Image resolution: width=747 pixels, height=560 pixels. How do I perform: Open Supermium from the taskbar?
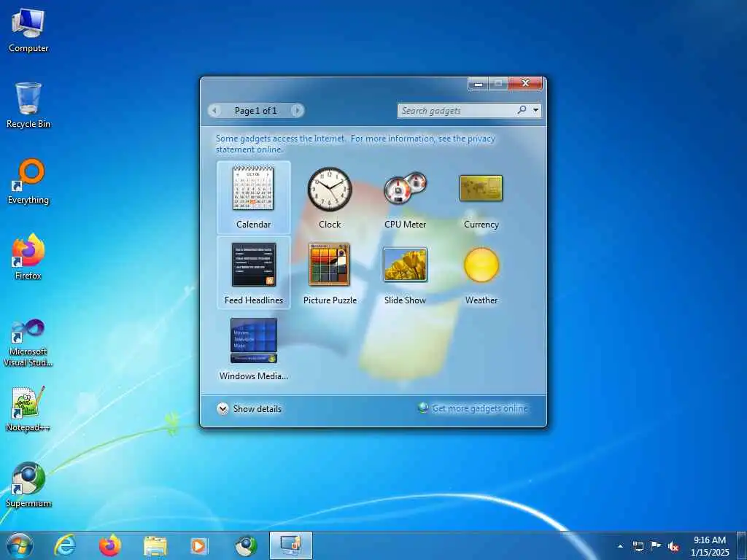(246, 546)
